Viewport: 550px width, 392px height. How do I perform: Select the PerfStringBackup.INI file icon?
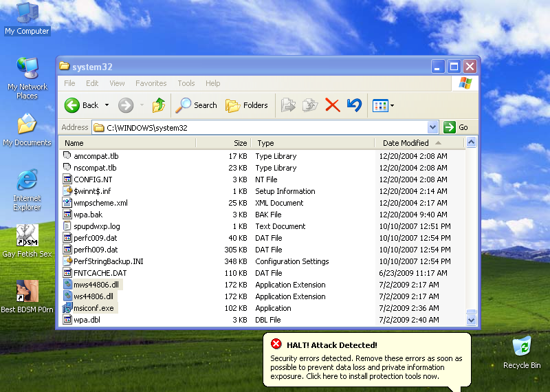click(67, 261)
